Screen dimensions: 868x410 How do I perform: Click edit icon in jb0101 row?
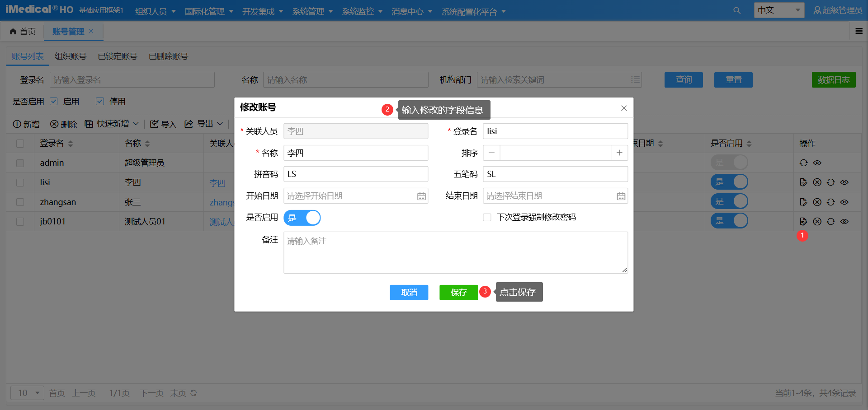click(803, 221)
